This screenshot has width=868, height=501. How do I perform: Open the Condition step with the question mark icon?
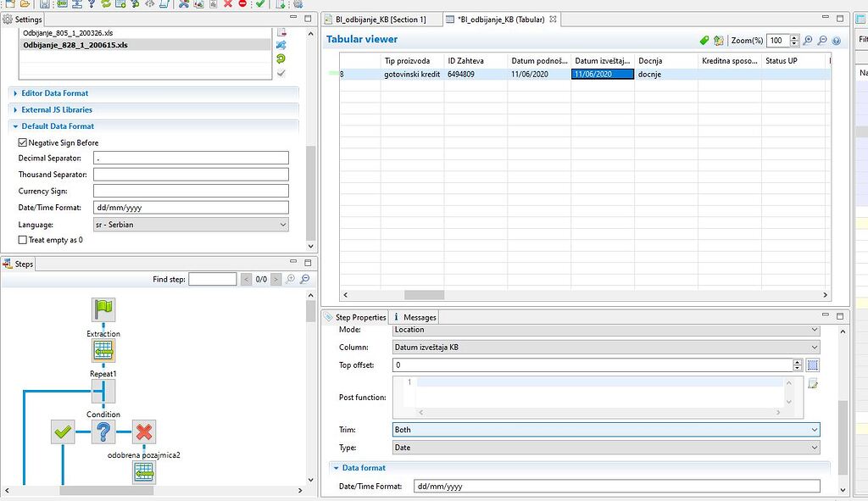pyautogui.click(x=103, y=432)
